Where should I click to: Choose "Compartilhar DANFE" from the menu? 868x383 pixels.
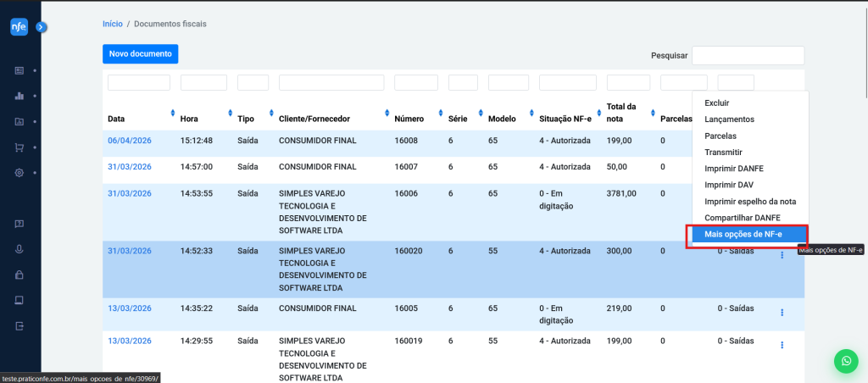click(x=743, y=218)
